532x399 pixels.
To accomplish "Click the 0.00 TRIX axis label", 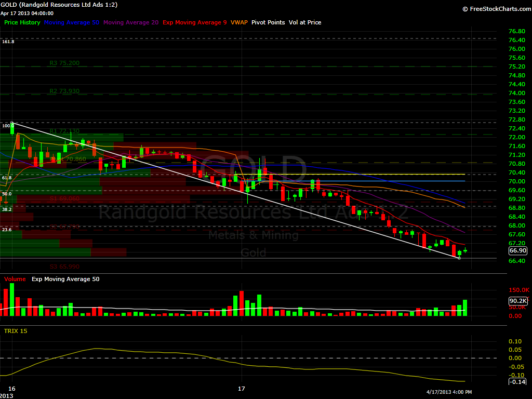I will (x=515, y=358).
